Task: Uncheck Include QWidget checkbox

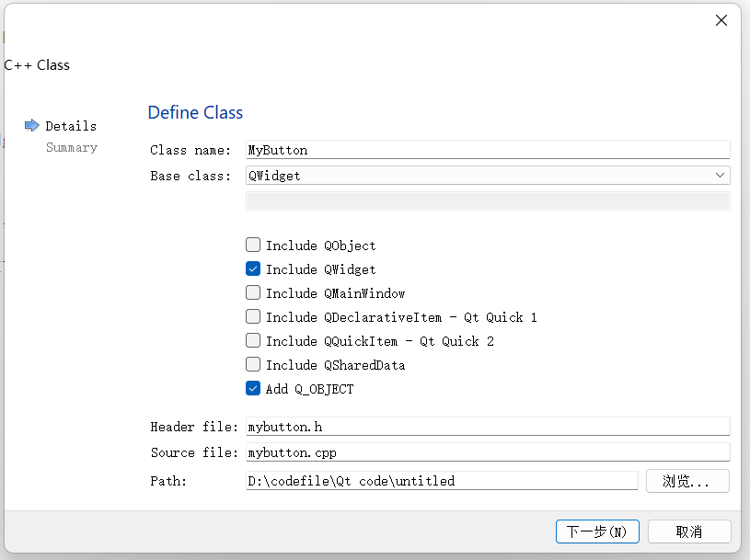Action: click(253, 269)
